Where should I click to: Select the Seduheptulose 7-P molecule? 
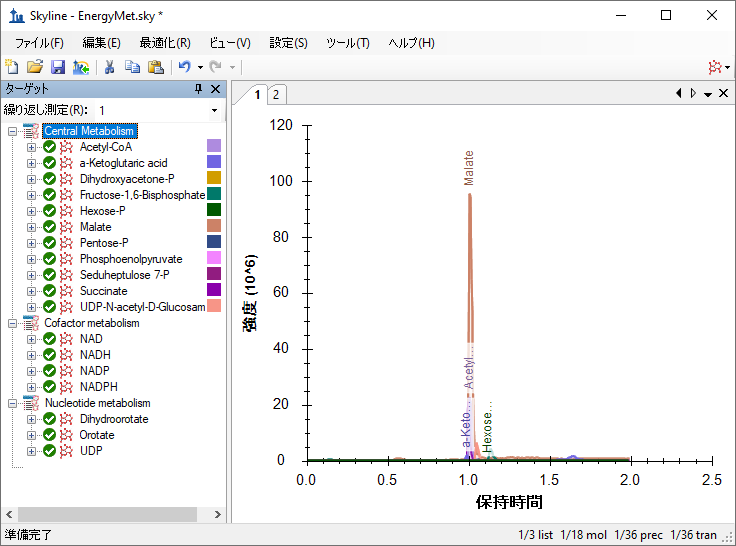[124, 275]
